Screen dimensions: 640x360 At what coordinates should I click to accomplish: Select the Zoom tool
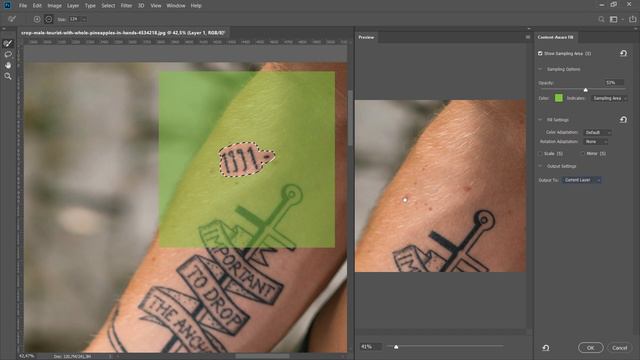pyautogui.click(x=7, y=76)
